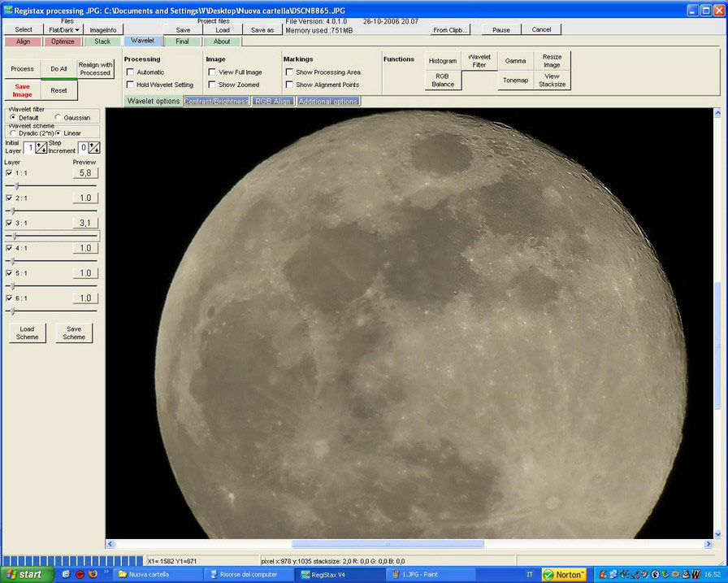728x583 pixels.
Task: Open the Norton tray indicator
Action: point(564,575)
